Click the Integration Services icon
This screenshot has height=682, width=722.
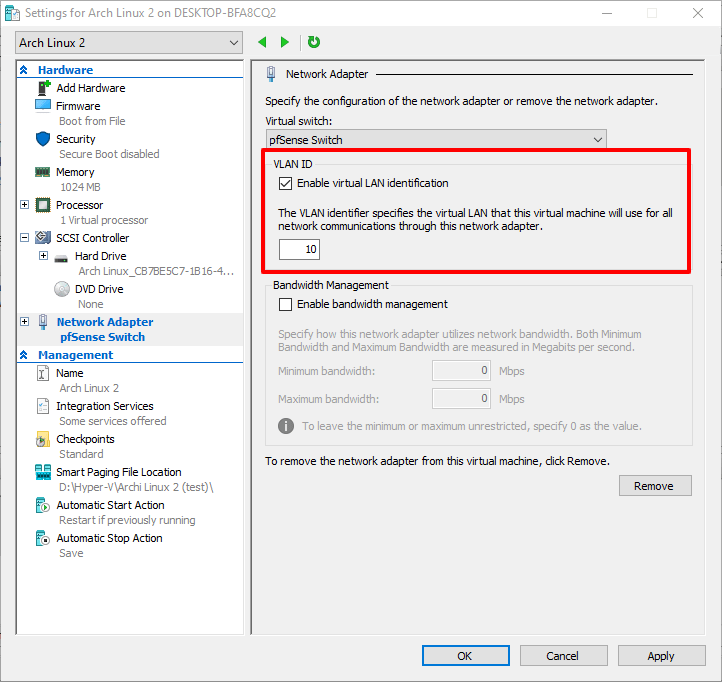[x=42, y=406]
